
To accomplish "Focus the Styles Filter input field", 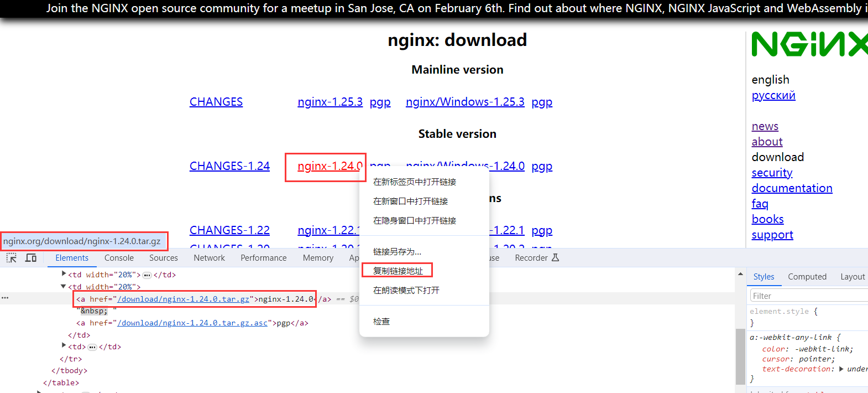I will coord(809,296).
